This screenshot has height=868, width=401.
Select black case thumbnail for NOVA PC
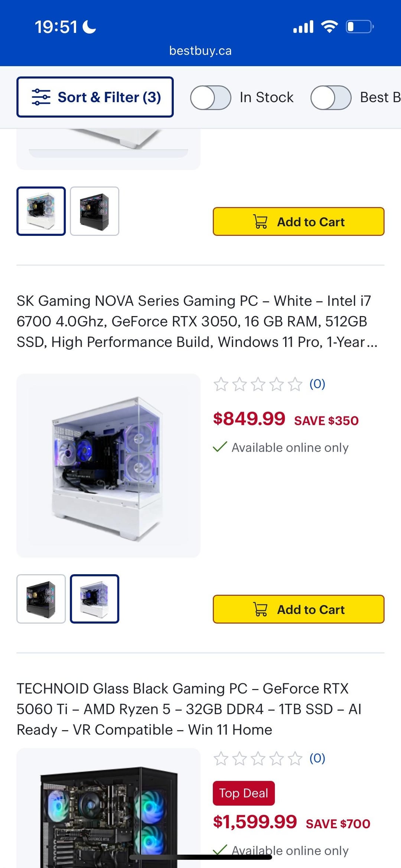(x=41, y=599)
